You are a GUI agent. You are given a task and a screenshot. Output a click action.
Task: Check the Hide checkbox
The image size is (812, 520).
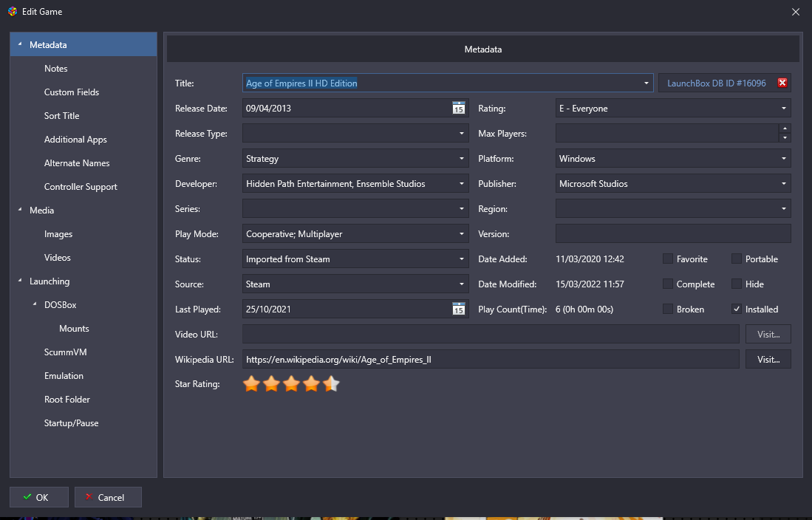pyautogui.click(x=737, y=284)
